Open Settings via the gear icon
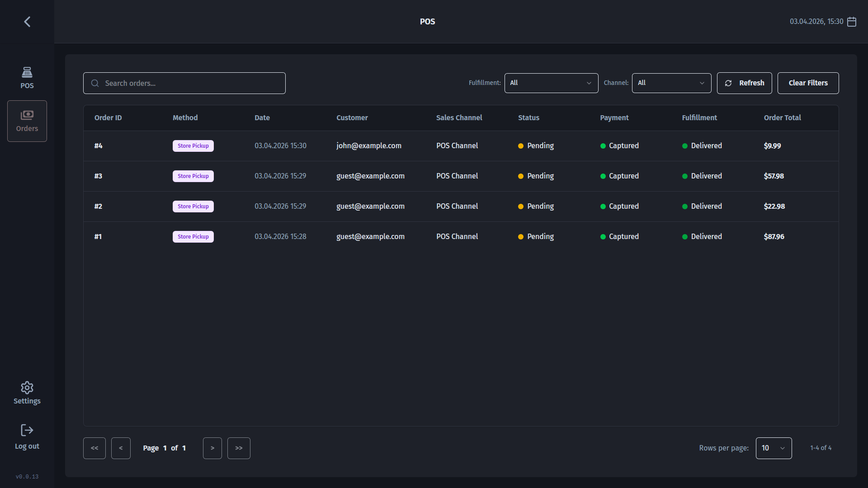868x488 pixels. [27, 388]
